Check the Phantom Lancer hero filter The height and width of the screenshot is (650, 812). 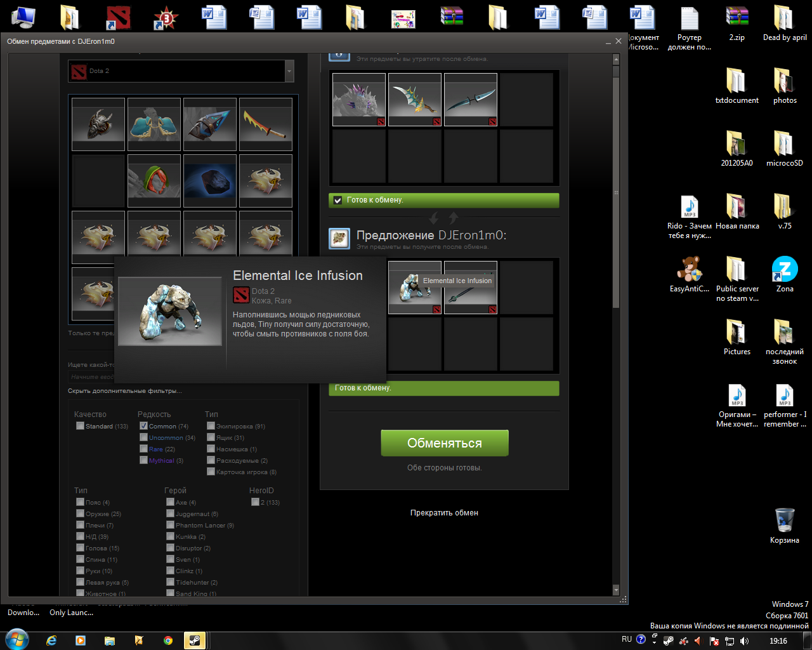(171, 525)
